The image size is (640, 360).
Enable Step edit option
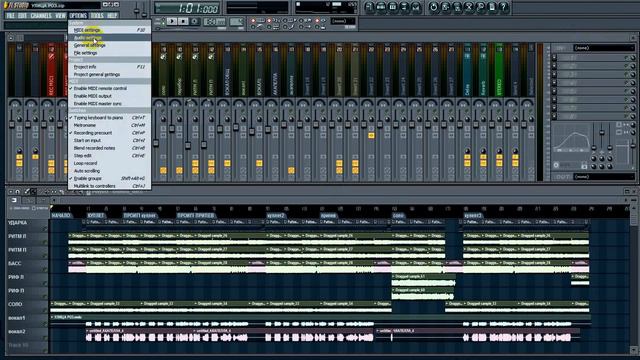pyautogui.click(x=109, y=156)
